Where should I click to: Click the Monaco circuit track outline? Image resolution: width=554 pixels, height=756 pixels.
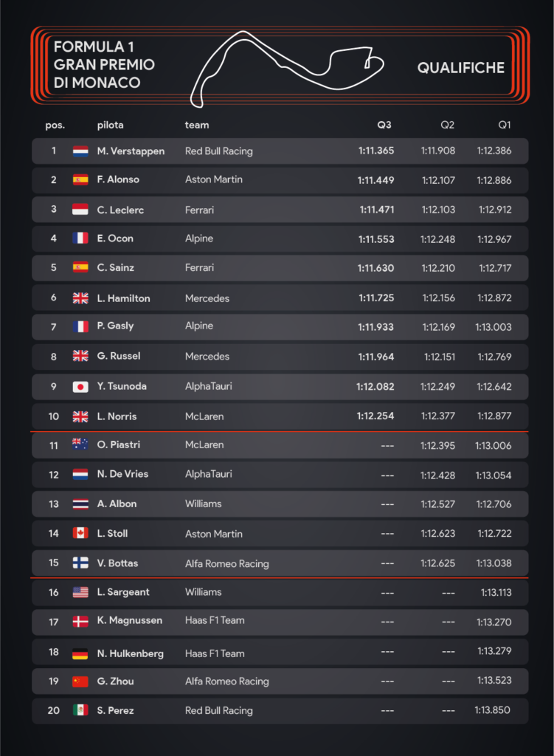click(x=287, y=69)
